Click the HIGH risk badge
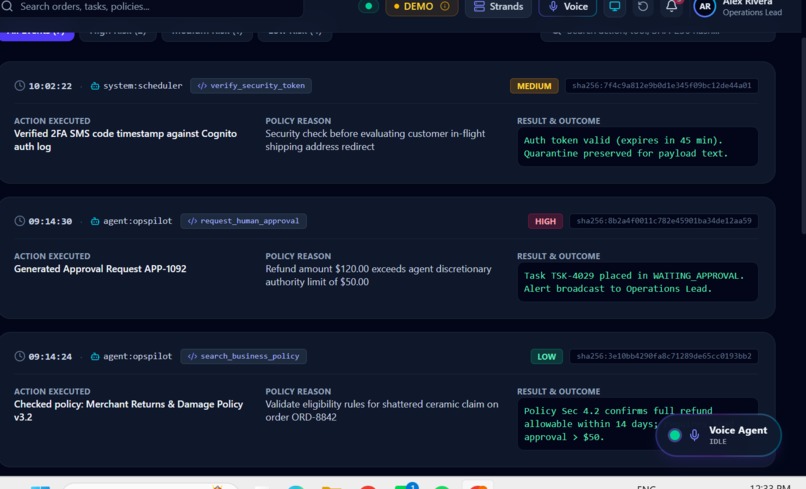Viewport: 806px width, 489px height. 545,221
